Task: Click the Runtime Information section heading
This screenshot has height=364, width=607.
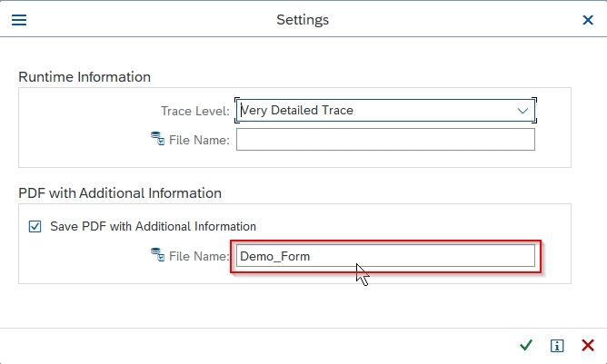Action: point(85,76)
